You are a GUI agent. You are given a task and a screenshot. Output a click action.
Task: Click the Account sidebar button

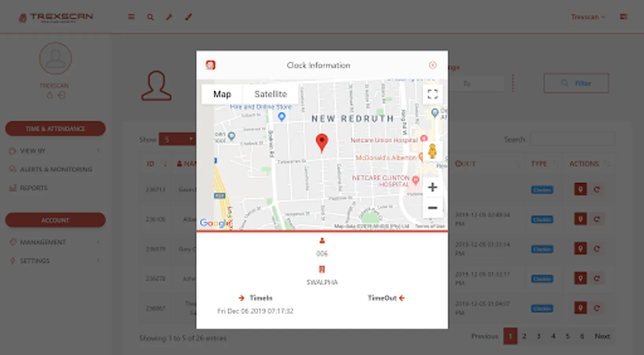[x=55, y=220]
